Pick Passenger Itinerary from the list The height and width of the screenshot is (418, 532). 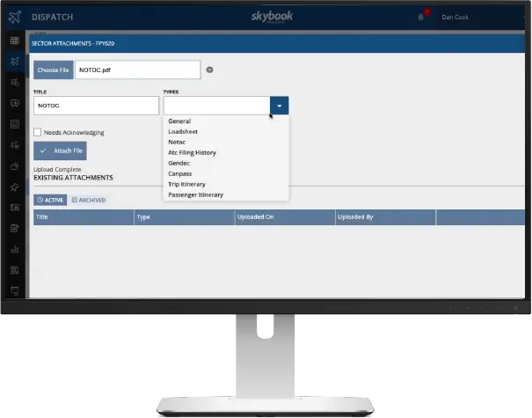tap(195, 194)
